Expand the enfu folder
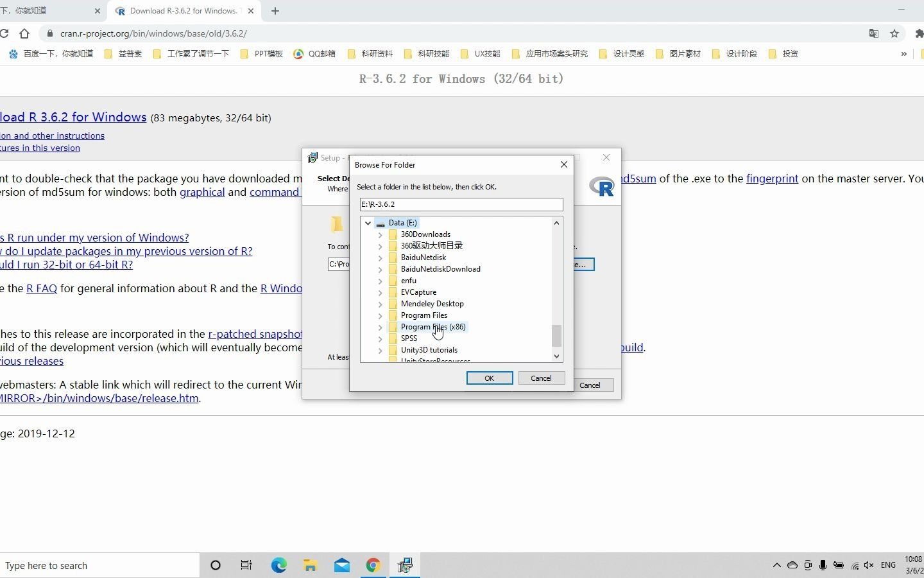The width and height of the screenshot is (924, 578). pyautogui.click(x=380, y=281)
